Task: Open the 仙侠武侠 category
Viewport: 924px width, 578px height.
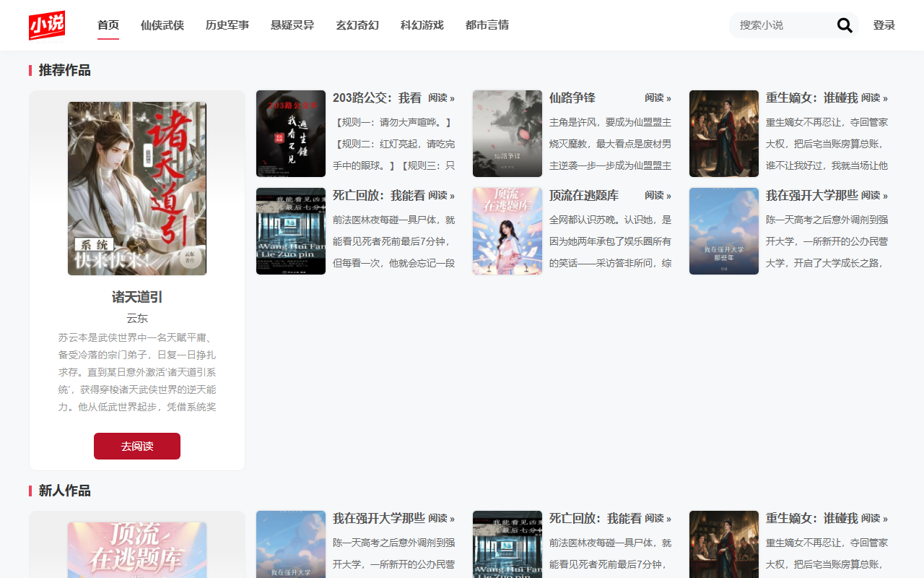Action: 162,25
